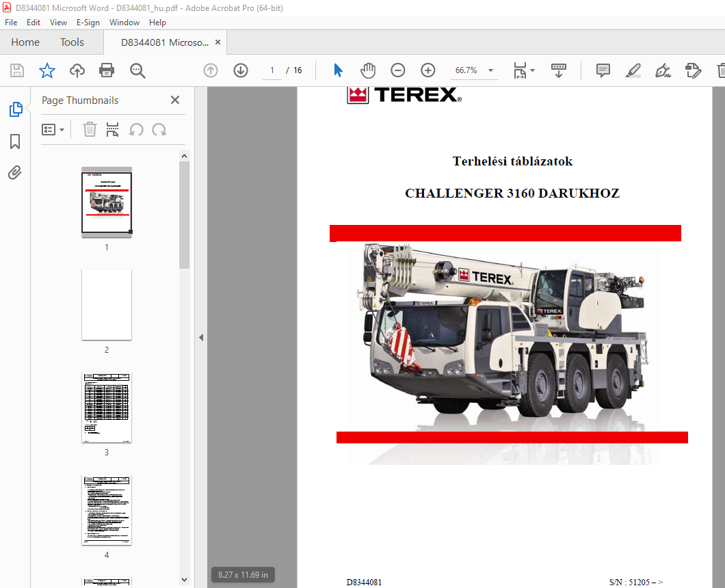Open the Bookmarks panel icon

(x=15, y=142)
